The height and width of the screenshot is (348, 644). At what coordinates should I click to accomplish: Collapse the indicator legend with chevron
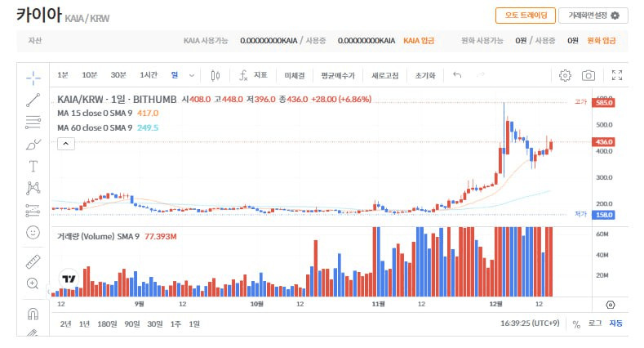[x=66, y=144]
